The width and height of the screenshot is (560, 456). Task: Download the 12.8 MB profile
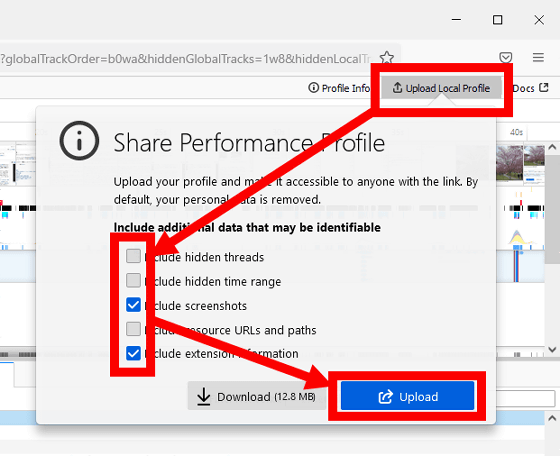pos(256,396)
